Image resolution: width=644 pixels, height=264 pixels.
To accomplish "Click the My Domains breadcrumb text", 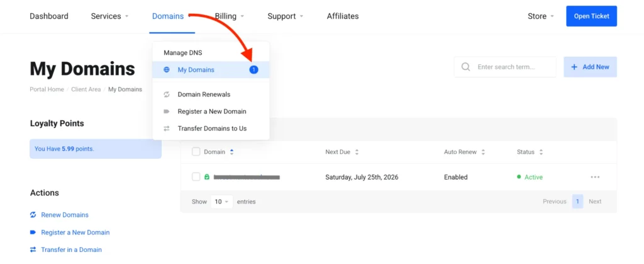I will pos(125,89).
